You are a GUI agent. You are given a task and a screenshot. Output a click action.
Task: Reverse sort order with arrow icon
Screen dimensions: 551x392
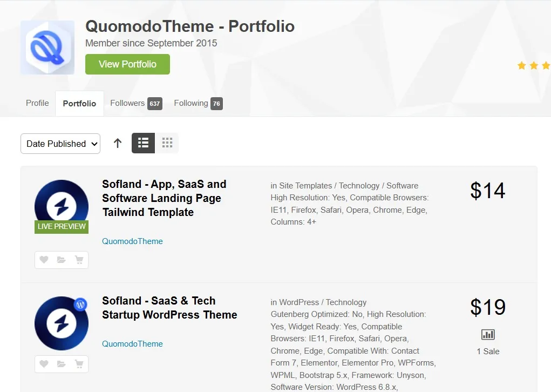pyautogui.click(x=118, y=143)
